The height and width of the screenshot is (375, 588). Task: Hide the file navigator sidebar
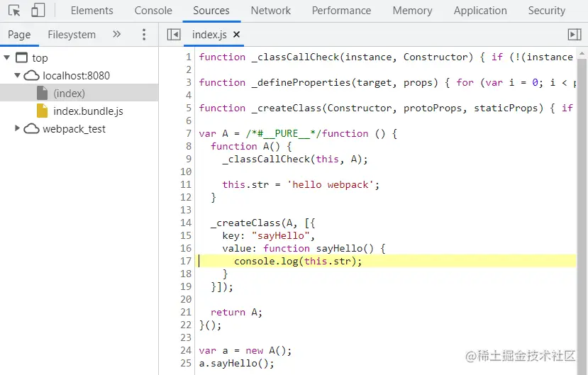[174, 35]
